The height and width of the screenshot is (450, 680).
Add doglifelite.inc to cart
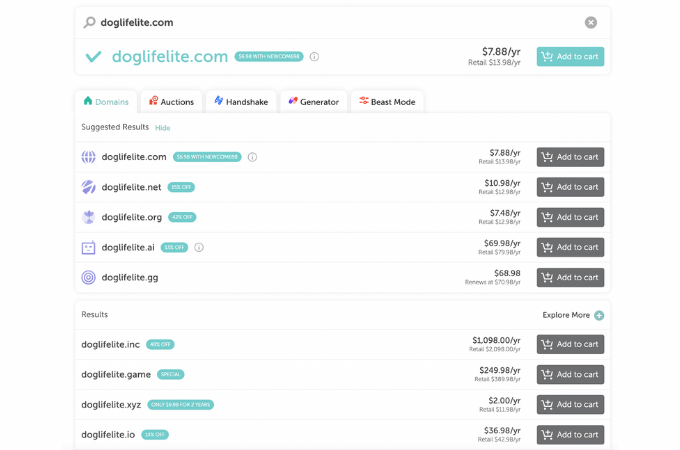(x=570, y=344)
